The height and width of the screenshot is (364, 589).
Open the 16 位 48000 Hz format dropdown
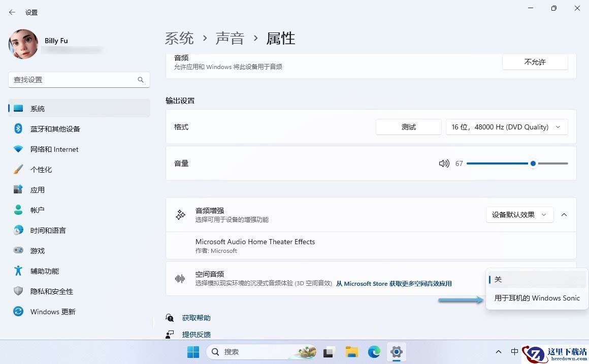(x=507, y=127)
